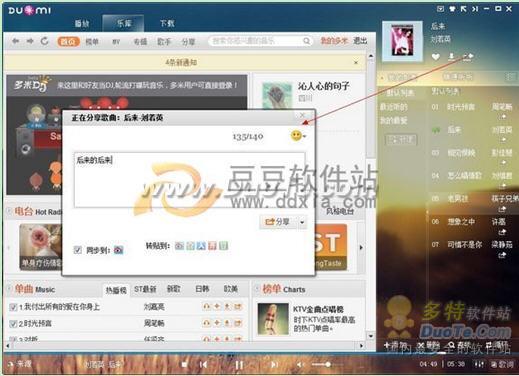Click the download icon below song title
Image resolution: width=519 pixels, height=376 pixels.
[451, 56]
